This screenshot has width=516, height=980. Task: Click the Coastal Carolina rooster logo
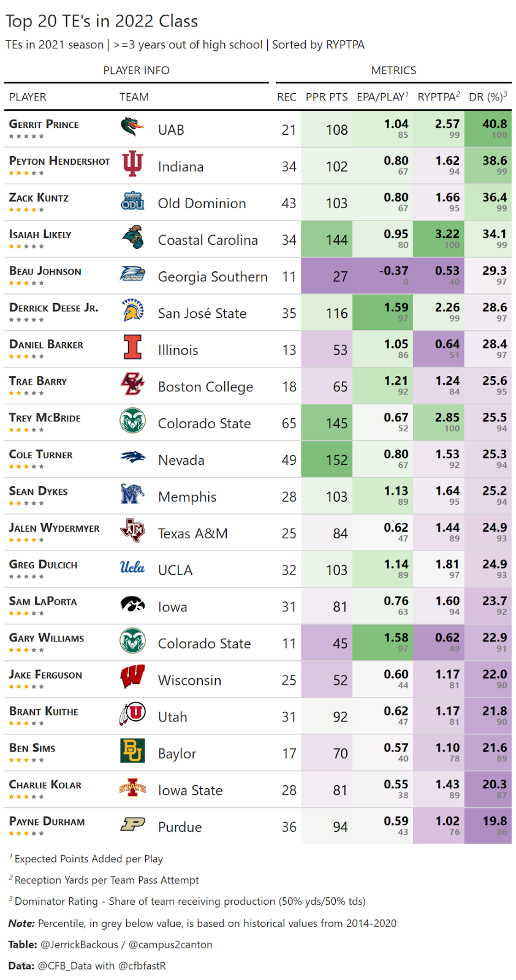coord(132,237)
